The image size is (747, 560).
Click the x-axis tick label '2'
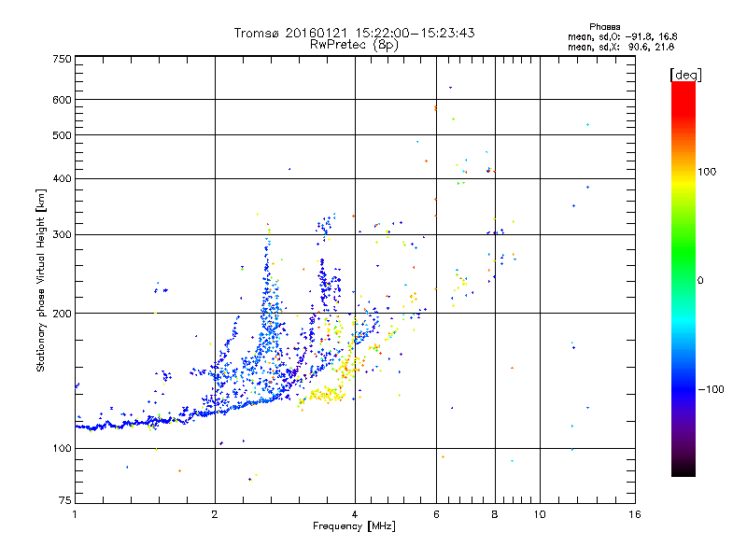tap(215, 514)
